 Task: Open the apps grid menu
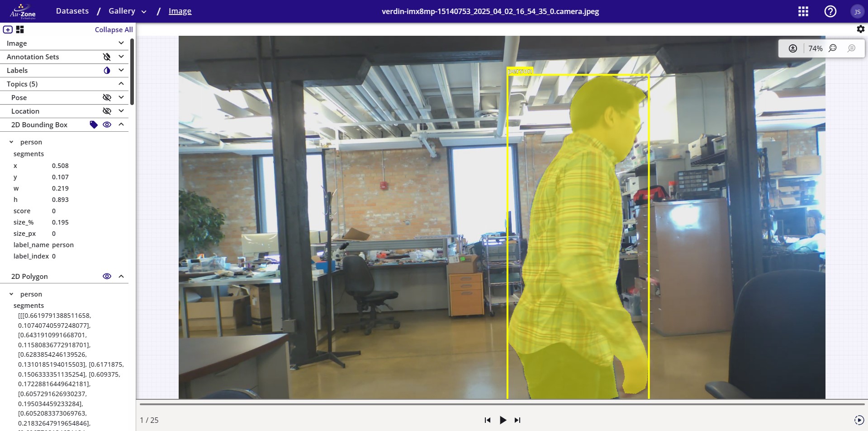[803, 11]
